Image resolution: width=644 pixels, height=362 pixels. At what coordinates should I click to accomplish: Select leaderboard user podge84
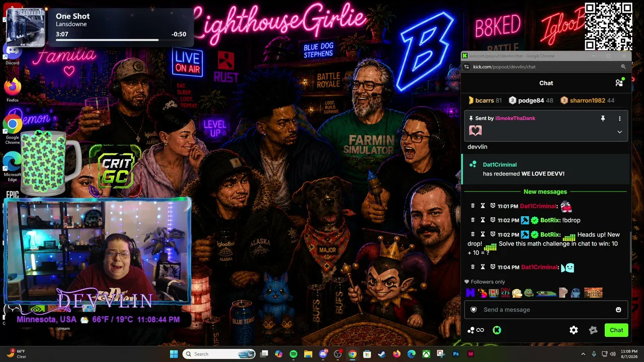click(531, 101)
